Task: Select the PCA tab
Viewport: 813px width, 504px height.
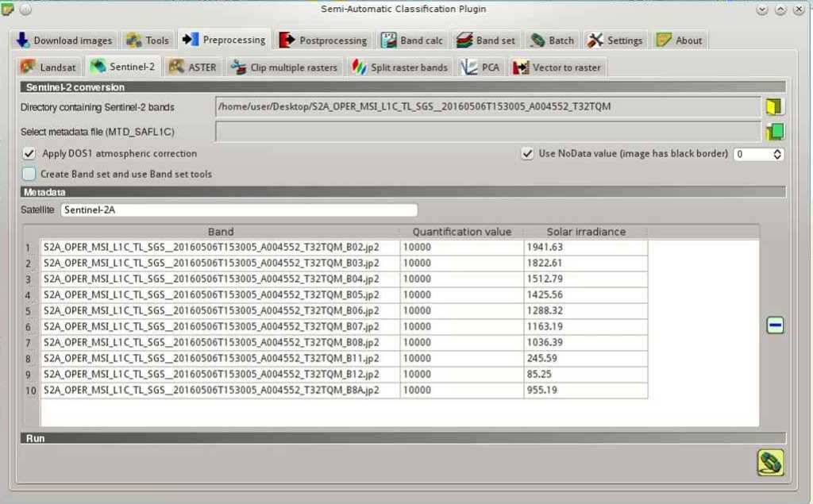Action: pyautogui.click(x=480, y=67)
